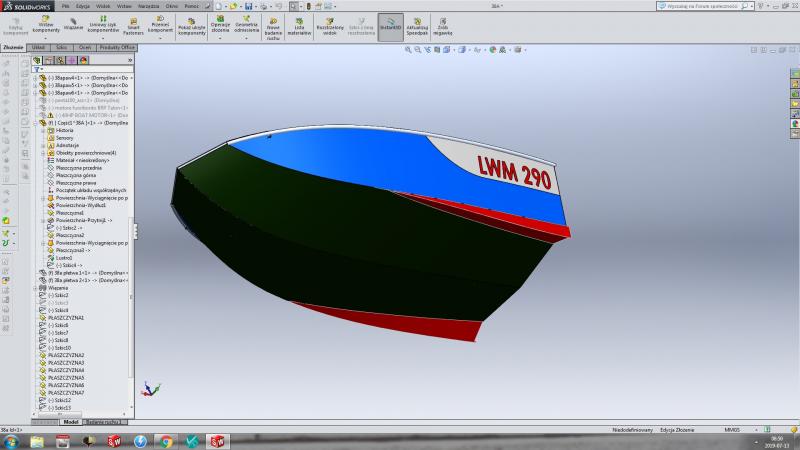
Task: Expand the Historia tree node
Action: point(64,130)
